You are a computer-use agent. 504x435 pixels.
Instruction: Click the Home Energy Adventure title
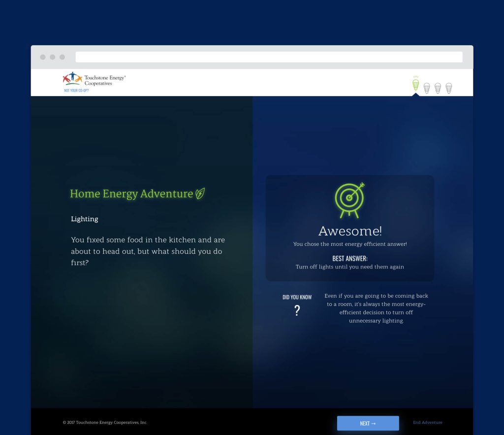tap(131, 194)
